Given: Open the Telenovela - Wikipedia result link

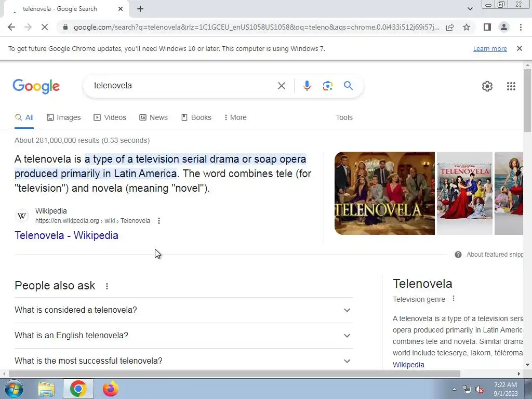Looking at the screenshot, I should (x=66, y=235).
